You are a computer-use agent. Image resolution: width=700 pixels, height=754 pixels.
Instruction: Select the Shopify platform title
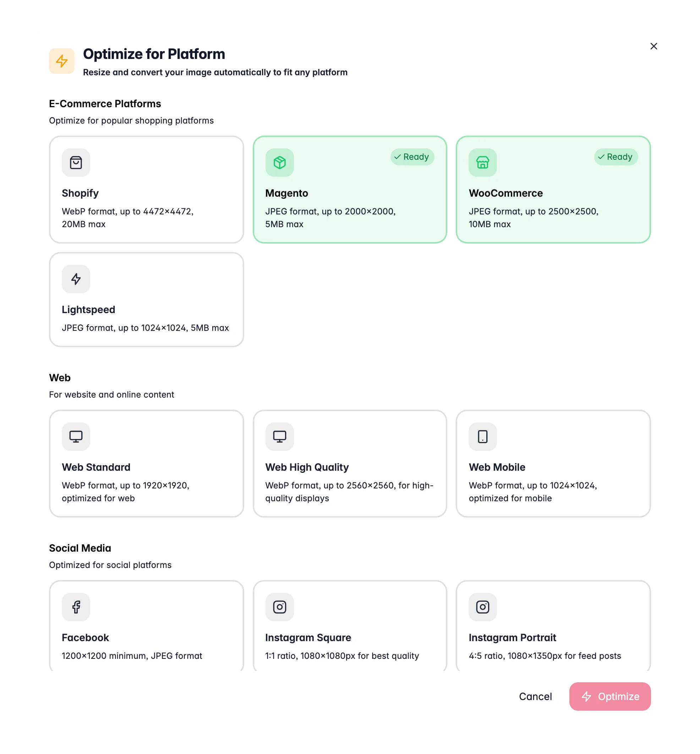tap(80, 193)
